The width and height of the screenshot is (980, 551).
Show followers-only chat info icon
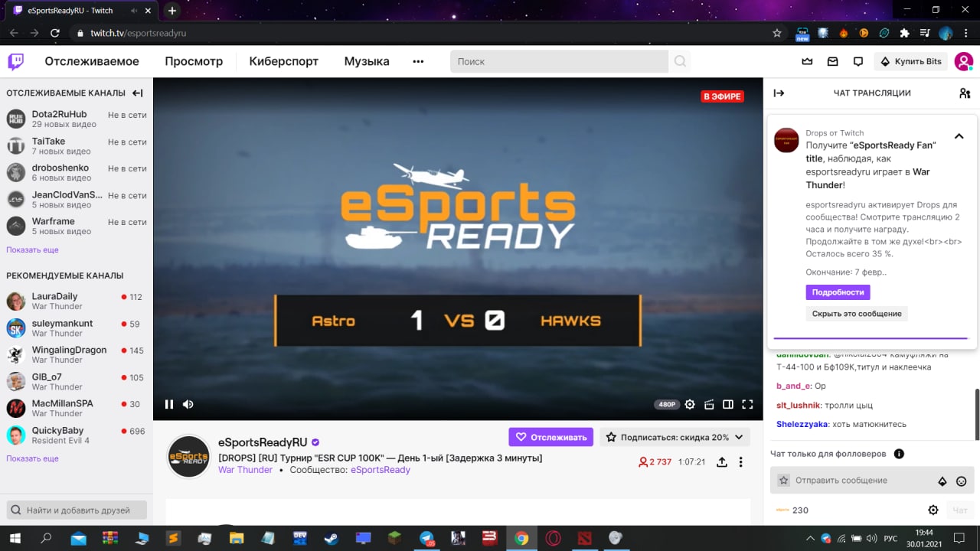(899, 454)
